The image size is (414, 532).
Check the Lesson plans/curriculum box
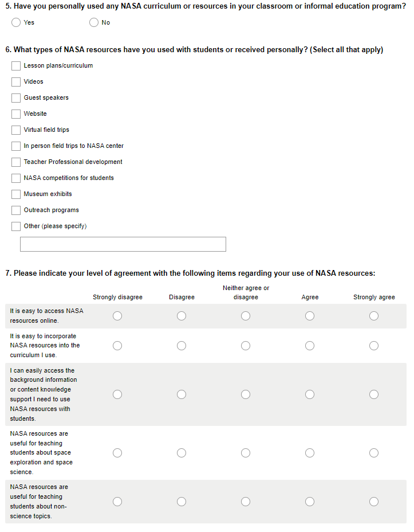16,66
